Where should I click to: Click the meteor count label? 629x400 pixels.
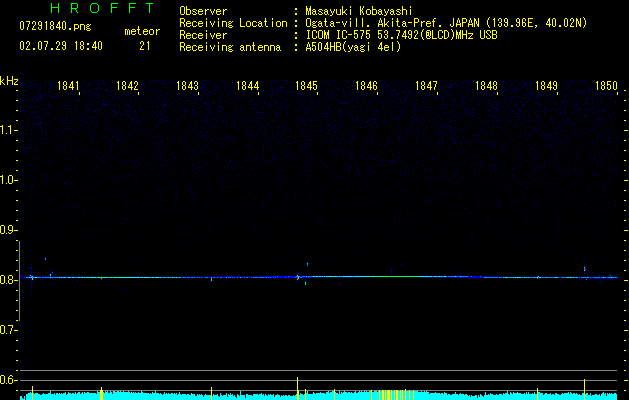(x=142, y=31)
